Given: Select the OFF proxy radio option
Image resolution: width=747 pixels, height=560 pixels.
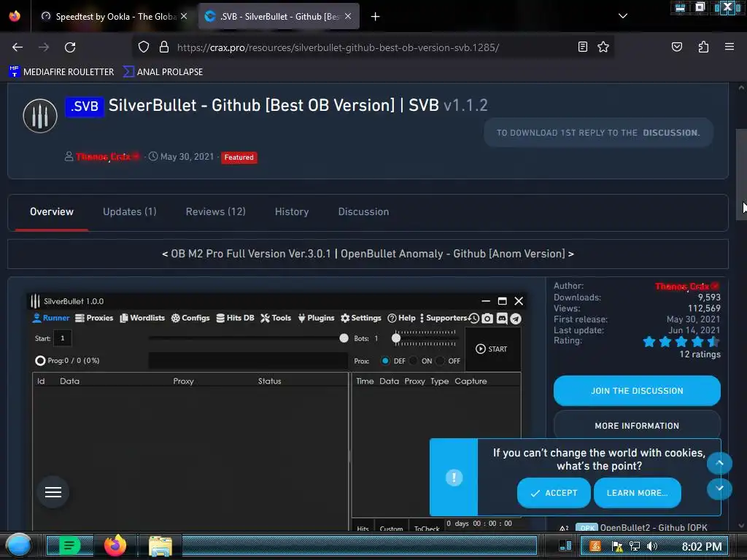Looking at the screenshot, I should coord(441,360).
